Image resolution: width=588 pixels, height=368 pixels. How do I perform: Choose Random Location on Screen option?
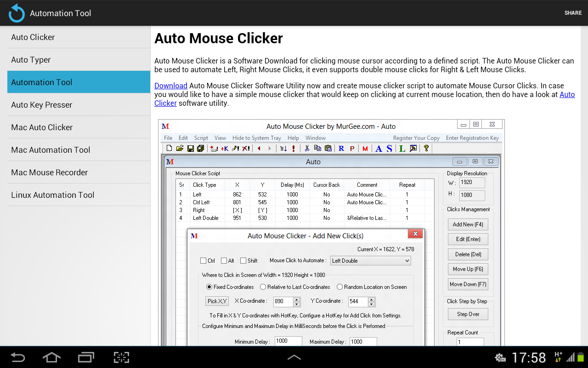[340, 287]
